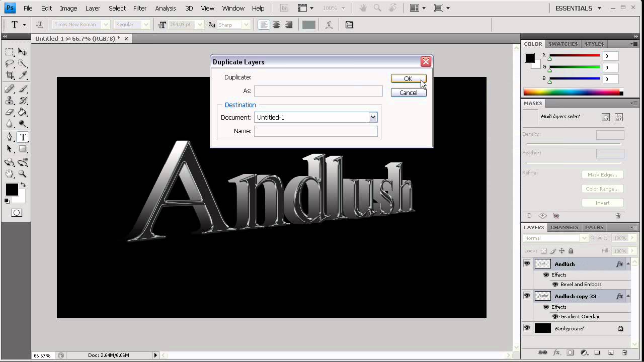
Task: Toggle Quick Mask mode
Action: (x=17, y=213)
